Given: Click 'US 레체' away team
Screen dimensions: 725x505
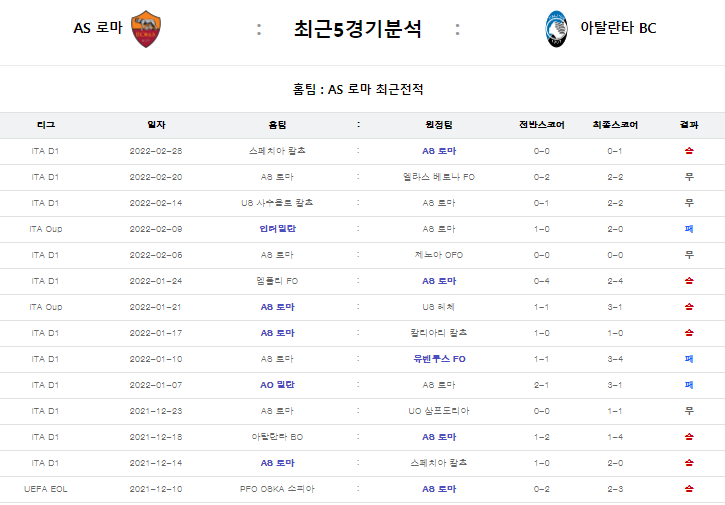Looking at the screenshot, I should pyautogui.click(x=439, y=307).
